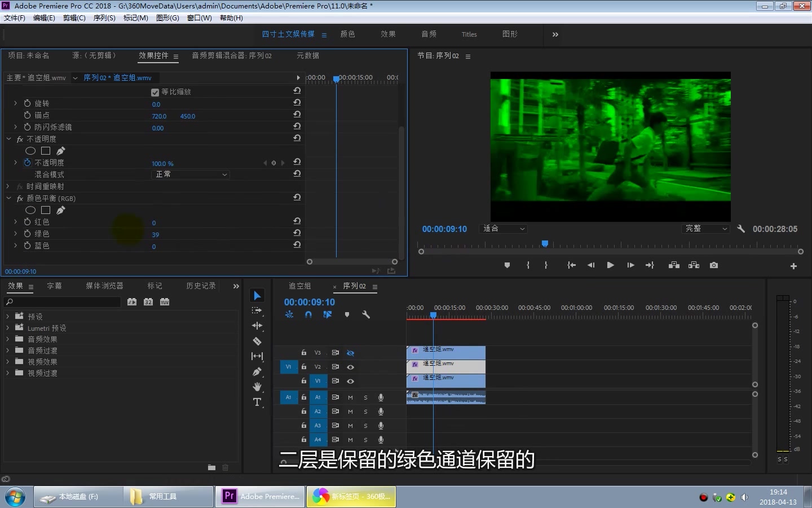Select the Ripple Edit tool
The height and width of the screenshot is (508, 812).
(257, 326)
